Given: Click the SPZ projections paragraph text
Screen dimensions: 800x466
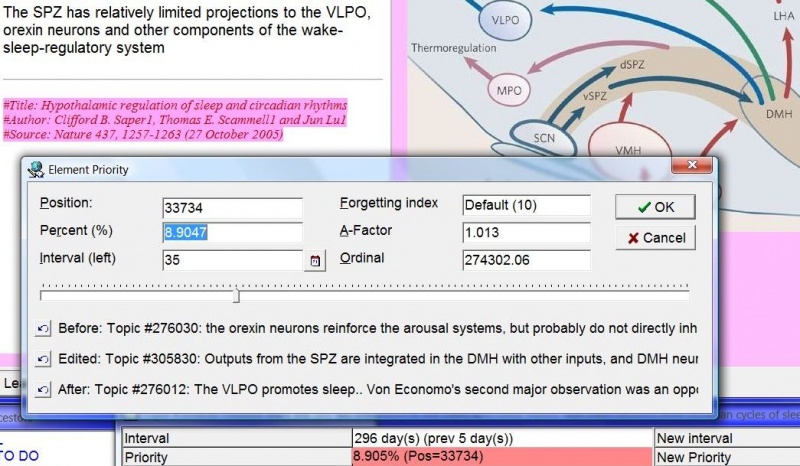Looking at the screenshot, I should [x=187, y=30].
